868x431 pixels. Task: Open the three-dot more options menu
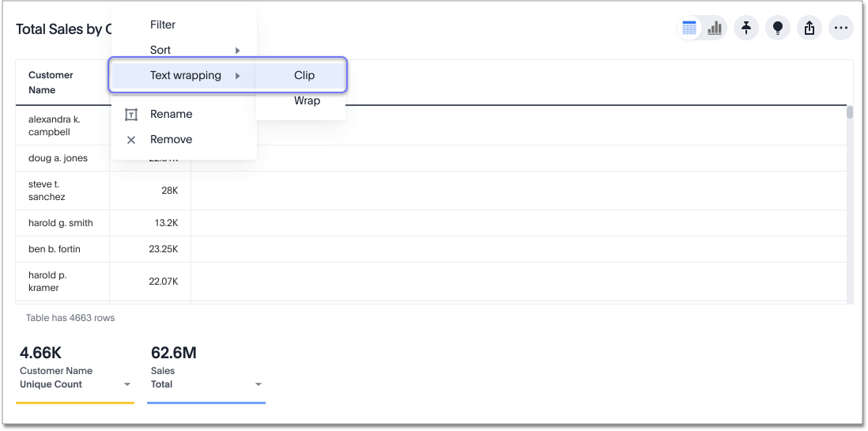841,28
